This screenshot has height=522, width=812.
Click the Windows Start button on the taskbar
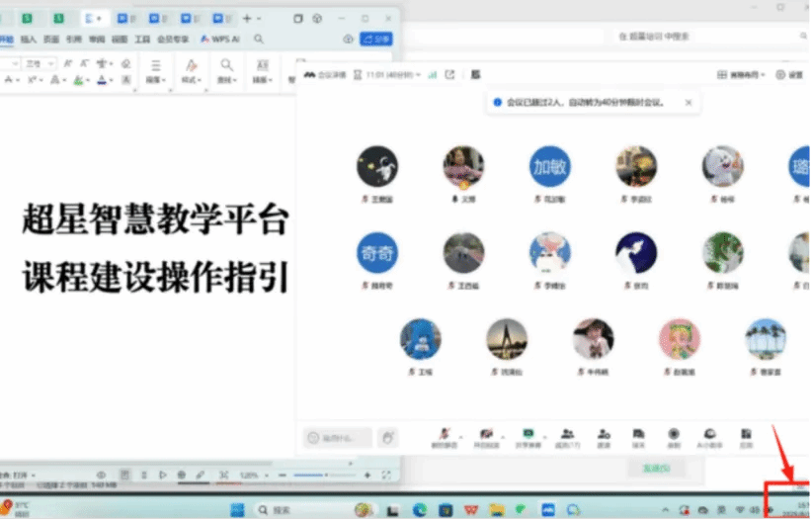[237, 509]
